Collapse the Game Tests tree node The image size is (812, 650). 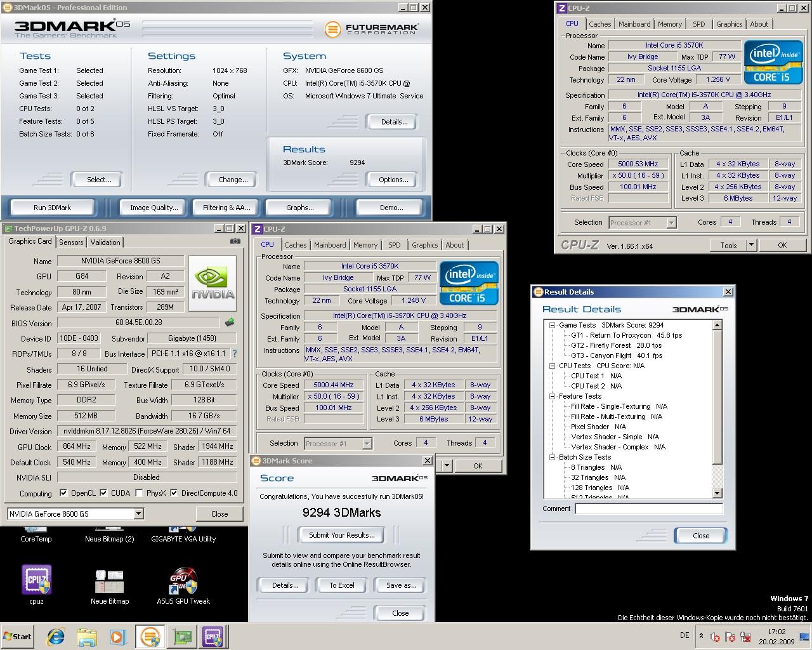click(553, 325)
